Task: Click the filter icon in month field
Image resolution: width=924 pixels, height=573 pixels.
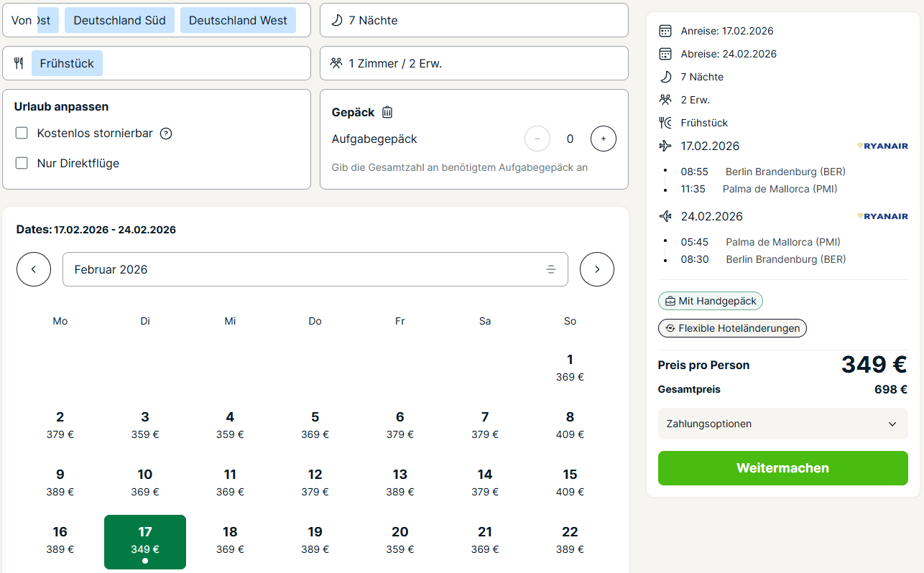Action: tap(551, 270)
